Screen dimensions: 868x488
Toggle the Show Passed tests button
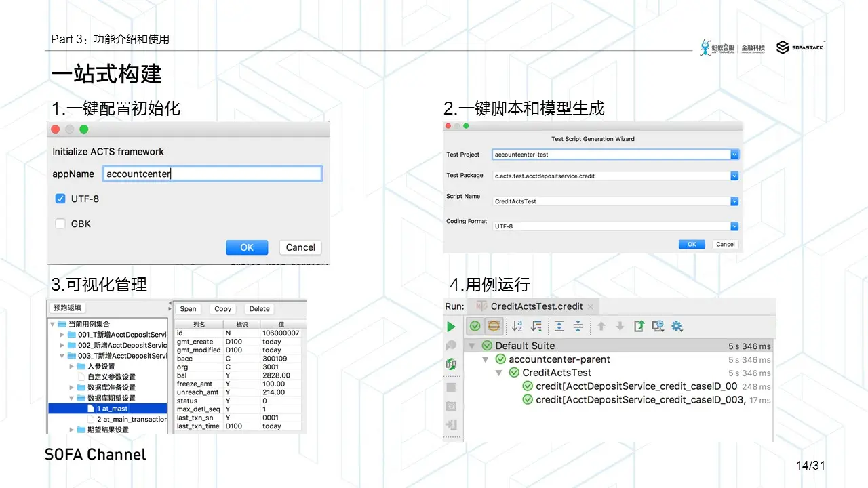coord(475,326)
